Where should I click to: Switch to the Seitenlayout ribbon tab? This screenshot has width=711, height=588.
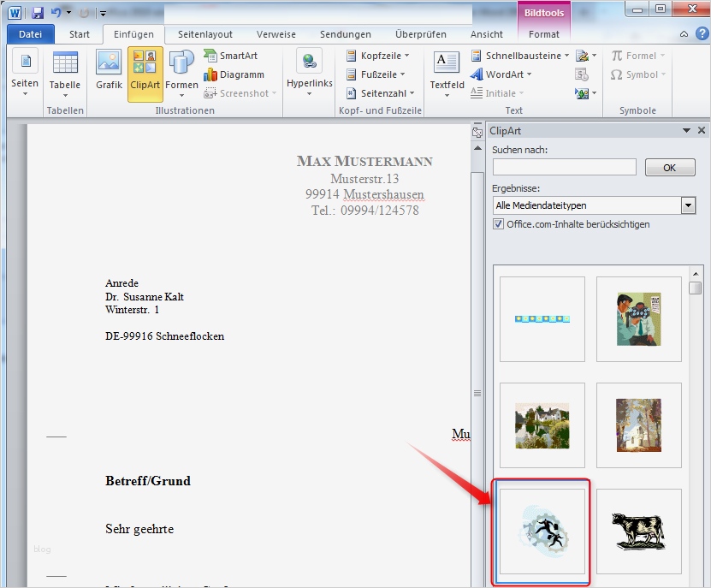pyautogui.click(x=204, y=34)
